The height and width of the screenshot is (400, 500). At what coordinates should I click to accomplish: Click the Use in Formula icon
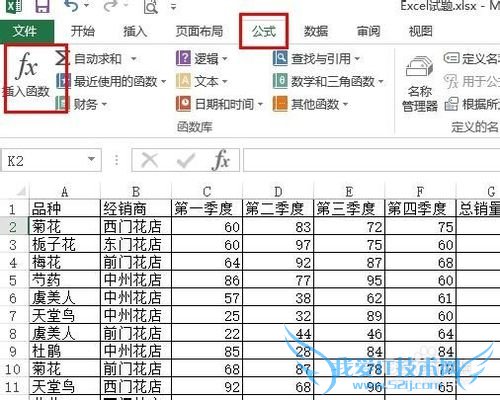[451, 81]
